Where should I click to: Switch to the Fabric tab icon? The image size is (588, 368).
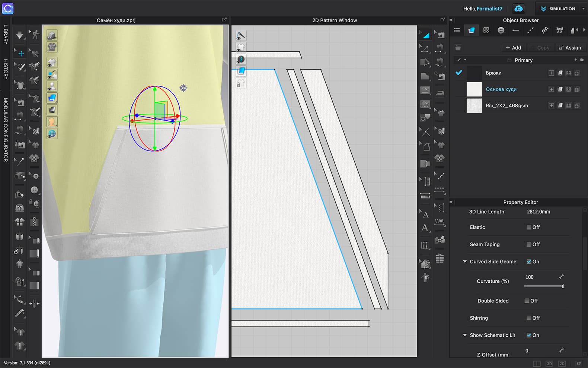(x=471, y=31)
